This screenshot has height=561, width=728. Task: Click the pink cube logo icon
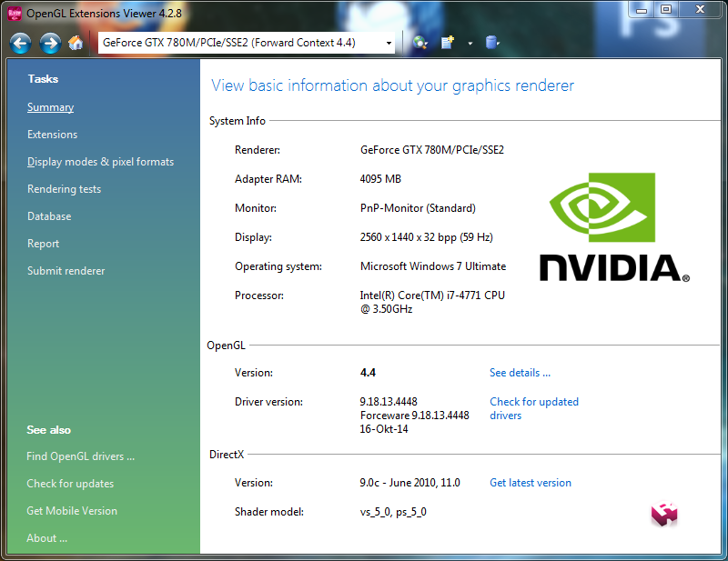coord(664,514)
